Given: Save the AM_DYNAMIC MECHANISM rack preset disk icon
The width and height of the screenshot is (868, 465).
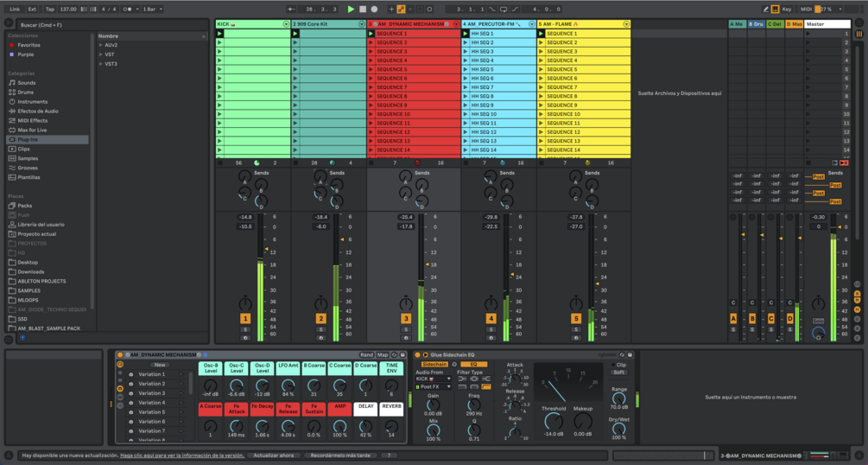Looking at the screenshot, I should coord(402,354).
